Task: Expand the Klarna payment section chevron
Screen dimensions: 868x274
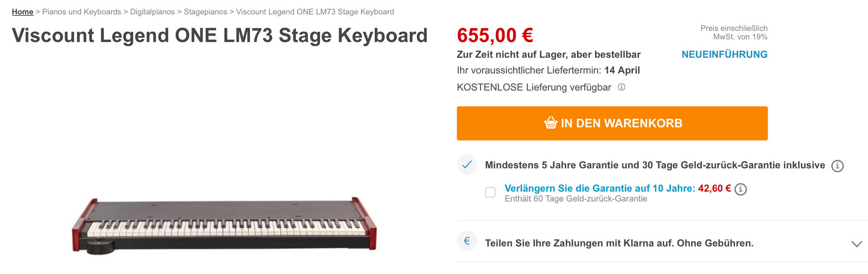Action: click(856, 244)
